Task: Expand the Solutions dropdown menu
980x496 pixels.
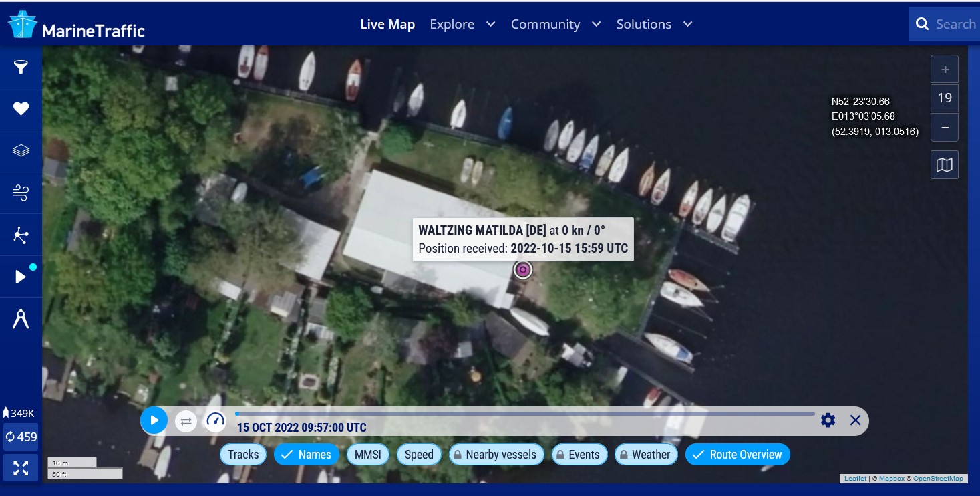Action: (653, 24)
